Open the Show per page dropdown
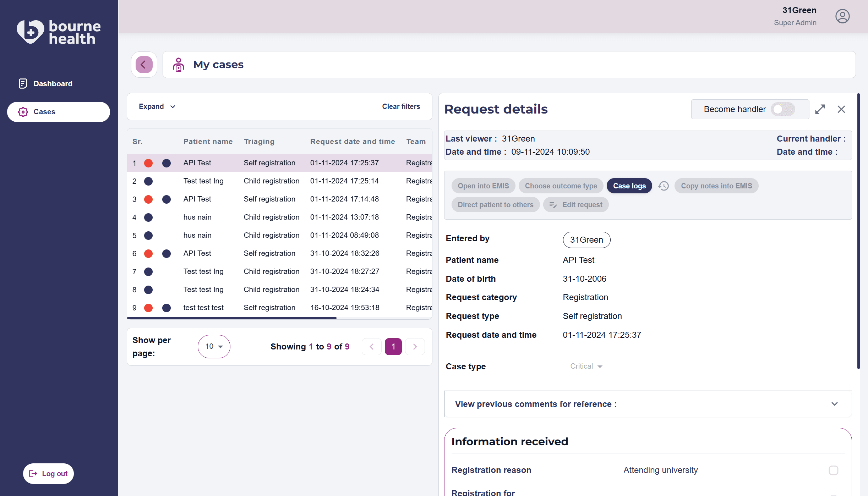 (x=214, y=347)
